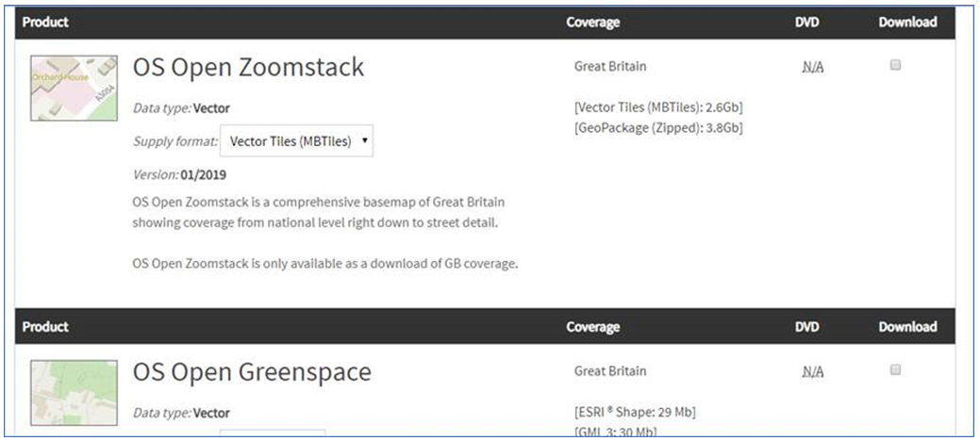
Task: Click the Product header above OS Open Greenspace
Action: tap(45, 327)
